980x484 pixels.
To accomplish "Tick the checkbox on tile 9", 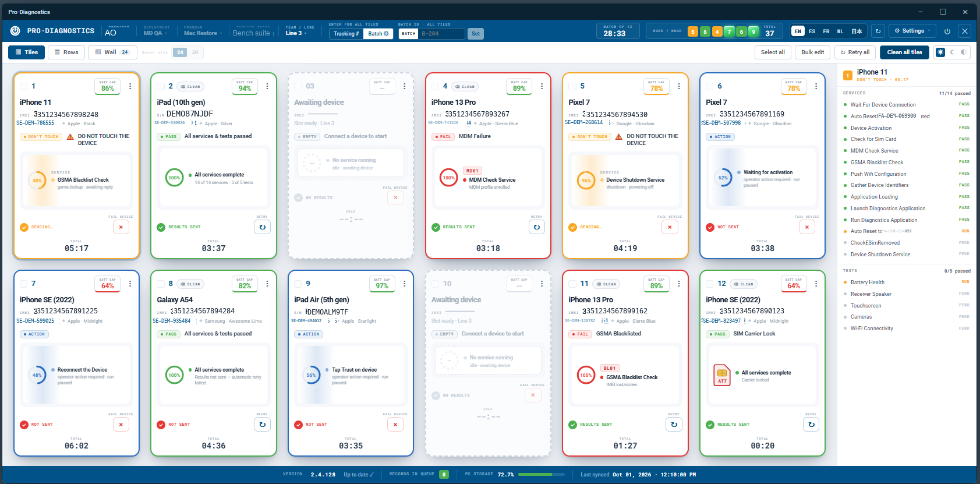I will [x=298, y=284].
